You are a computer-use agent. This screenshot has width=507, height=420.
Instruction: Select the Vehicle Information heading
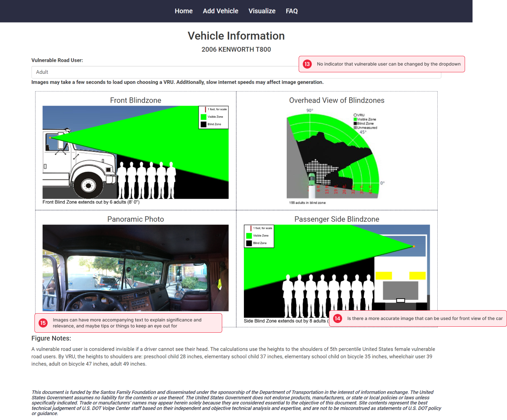click(236, 36)
